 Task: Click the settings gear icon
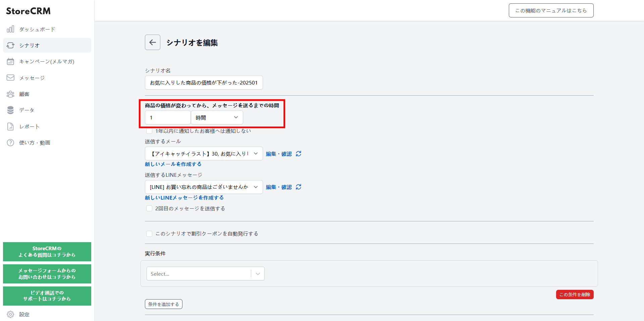pos(10,314)
